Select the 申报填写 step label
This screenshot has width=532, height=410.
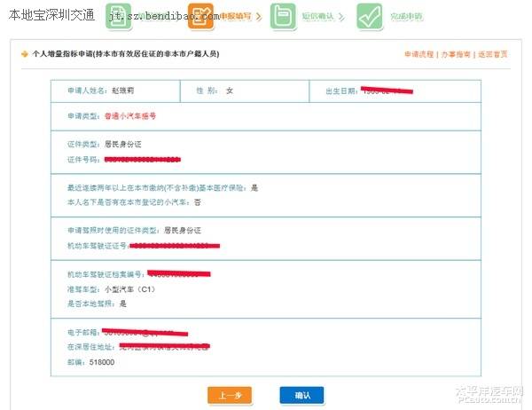click(234, 17)
